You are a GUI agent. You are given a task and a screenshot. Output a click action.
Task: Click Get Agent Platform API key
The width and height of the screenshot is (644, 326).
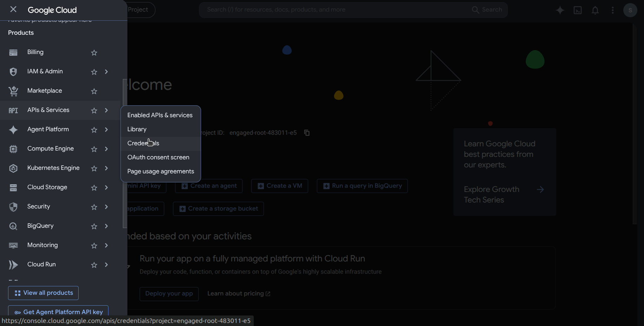pyautogui.click(x=58, y=312)
